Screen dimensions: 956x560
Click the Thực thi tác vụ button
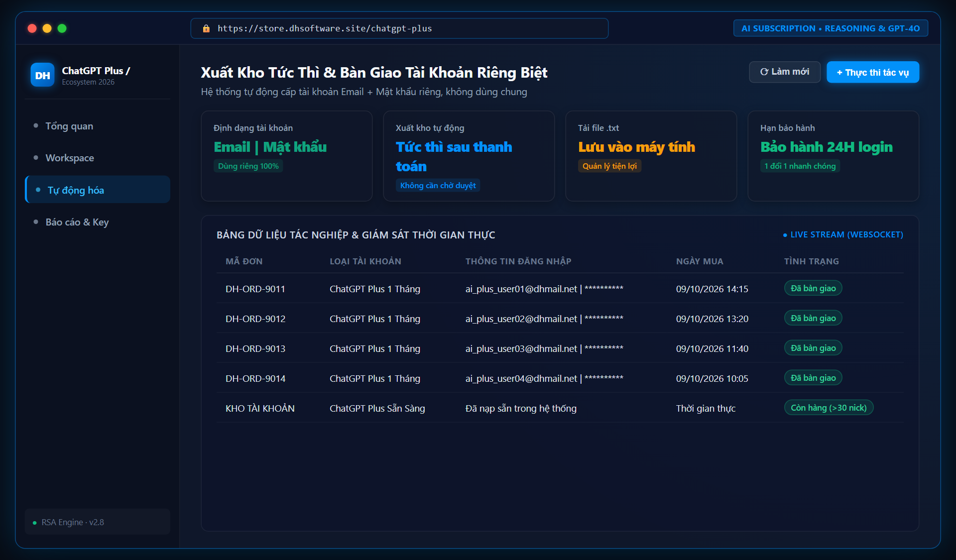[873, 72]
